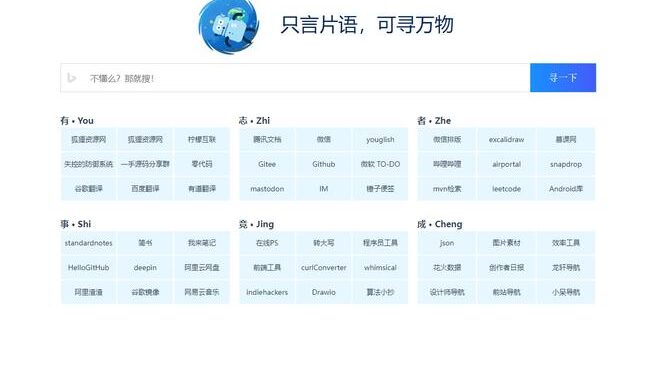Open the 龙轩导航 link
The height and width of the screenshot is (380, 661).
point(566,267)
